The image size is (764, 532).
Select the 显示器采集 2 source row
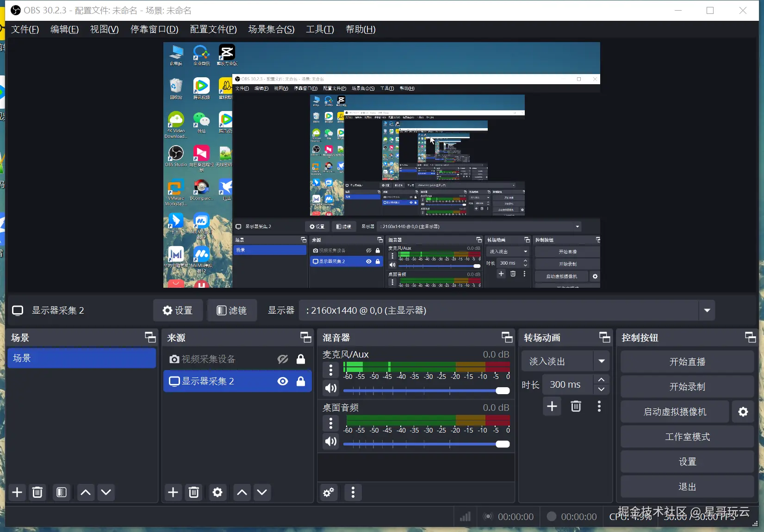click(237, 381)
